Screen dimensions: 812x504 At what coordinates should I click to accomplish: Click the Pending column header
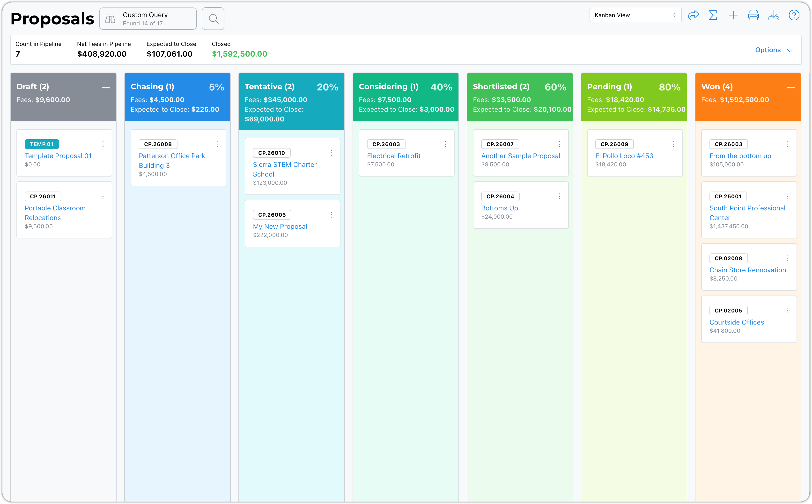point(634,97)
